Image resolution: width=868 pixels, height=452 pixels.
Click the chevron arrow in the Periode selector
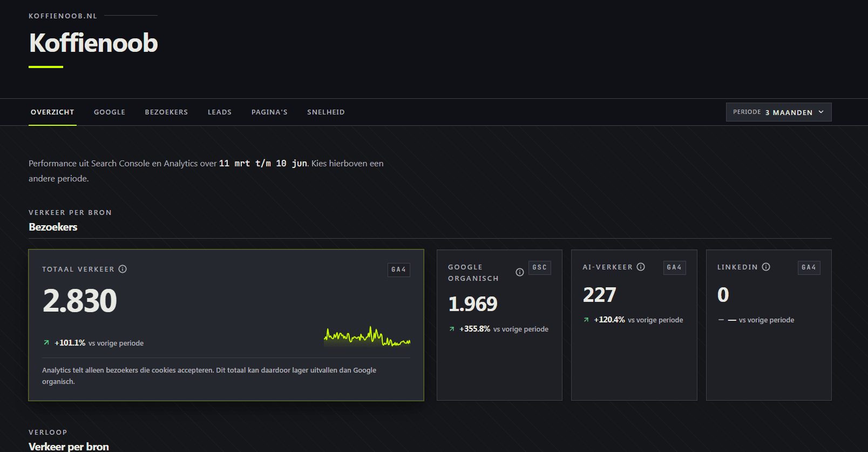pos(821,112)
